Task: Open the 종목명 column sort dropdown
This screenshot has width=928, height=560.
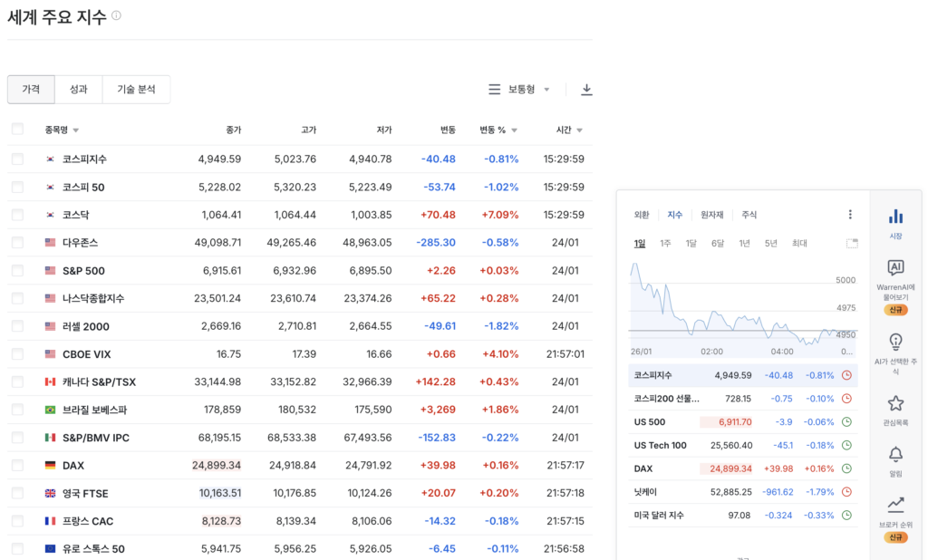Action: tap(75, 130)
